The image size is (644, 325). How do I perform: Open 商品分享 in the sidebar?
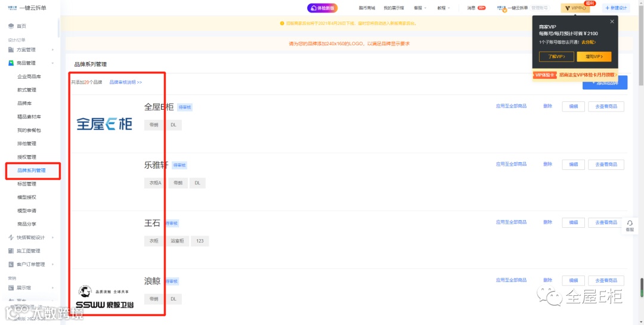click(27, 224)
